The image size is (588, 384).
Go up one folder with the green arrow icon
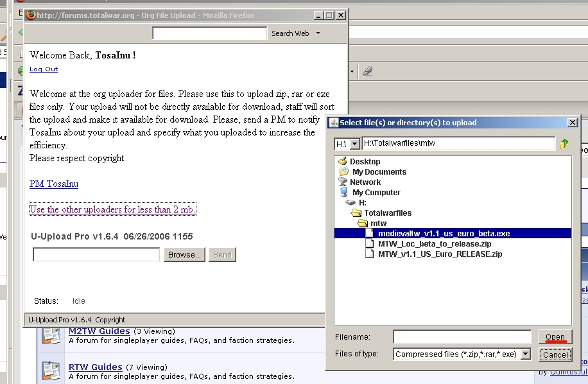(564, 144)
